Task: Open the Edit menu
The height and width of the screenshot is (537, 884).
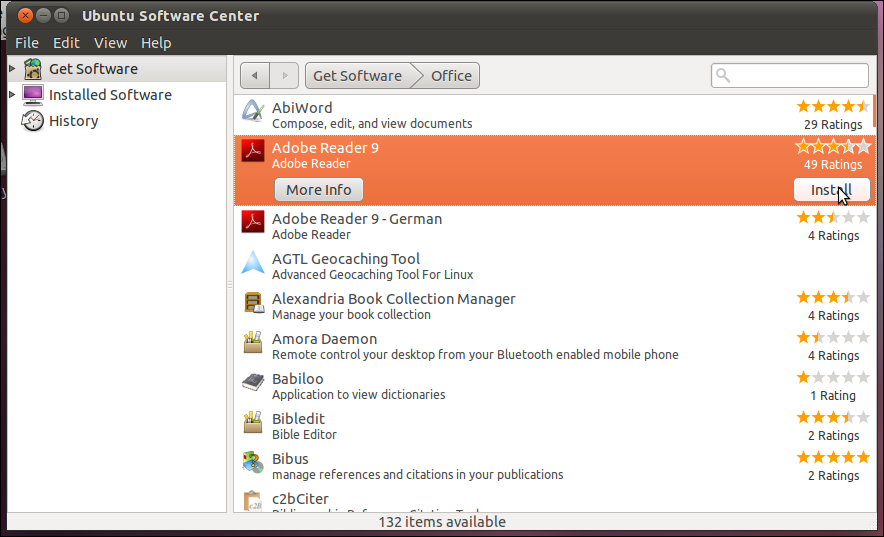Action: click(66, 43)
